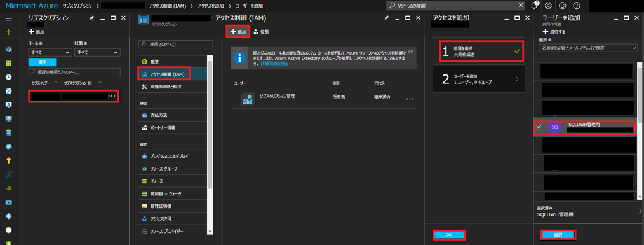The image size is (644, 245).
Task: Click the サブスクリプション管理 user group icon
Action: 247,99
